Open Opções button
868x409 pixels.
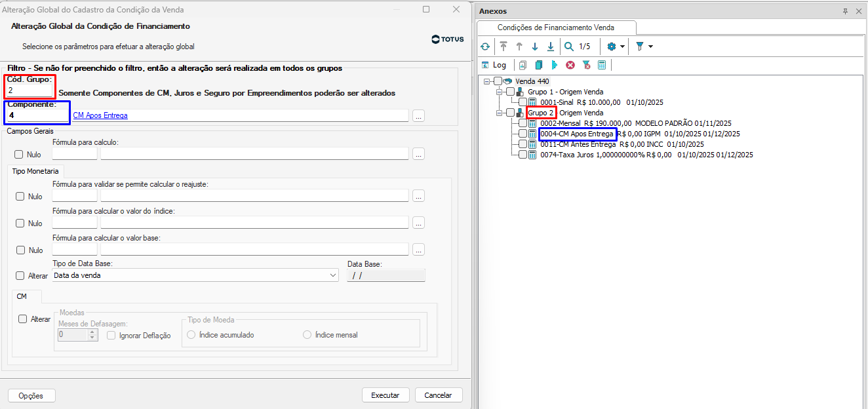pyautogui.click(x=31, y=396)
